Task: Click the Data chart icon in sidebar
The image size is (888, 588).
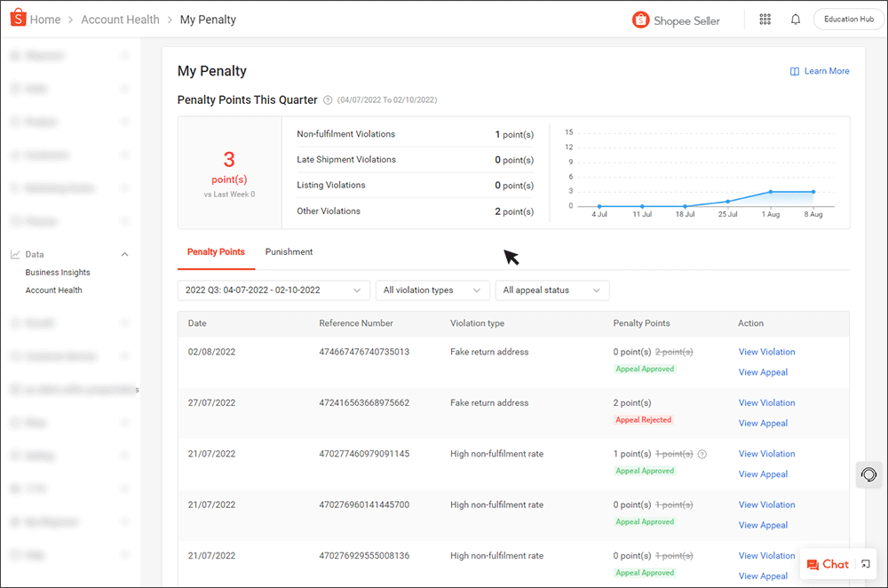Action: 15,254
